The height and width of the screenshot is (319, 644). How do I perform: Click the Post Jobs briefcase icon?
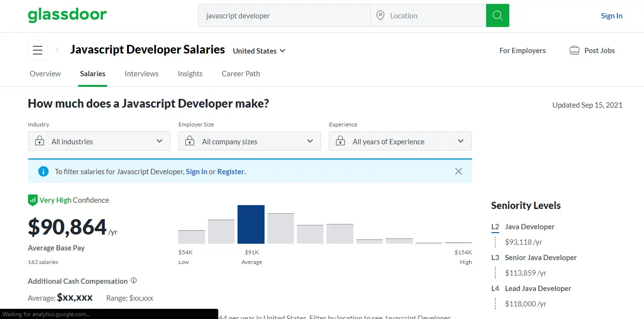(574, 50)
